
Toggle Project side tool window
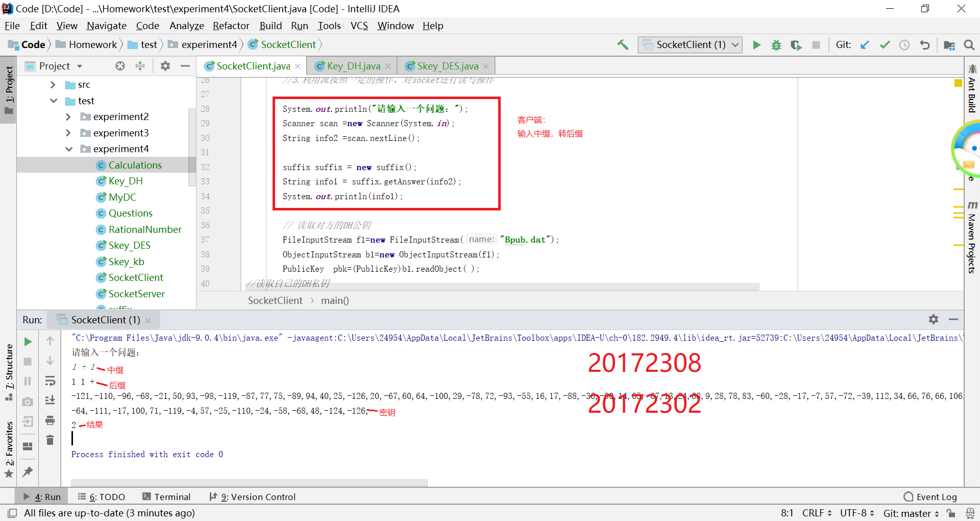click(9, 91)
